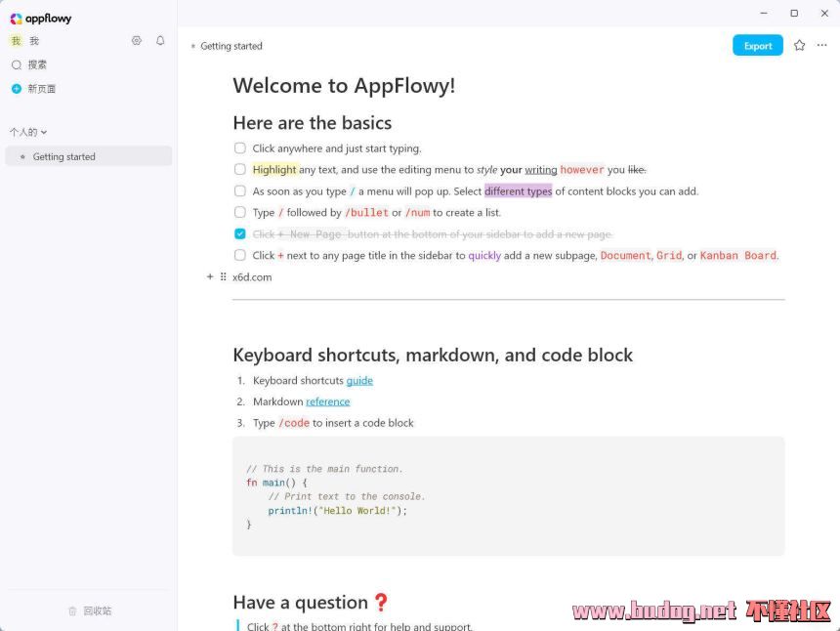Click the search magnifier icon
This screenshot has height=631, width=840.
point(17,64)
